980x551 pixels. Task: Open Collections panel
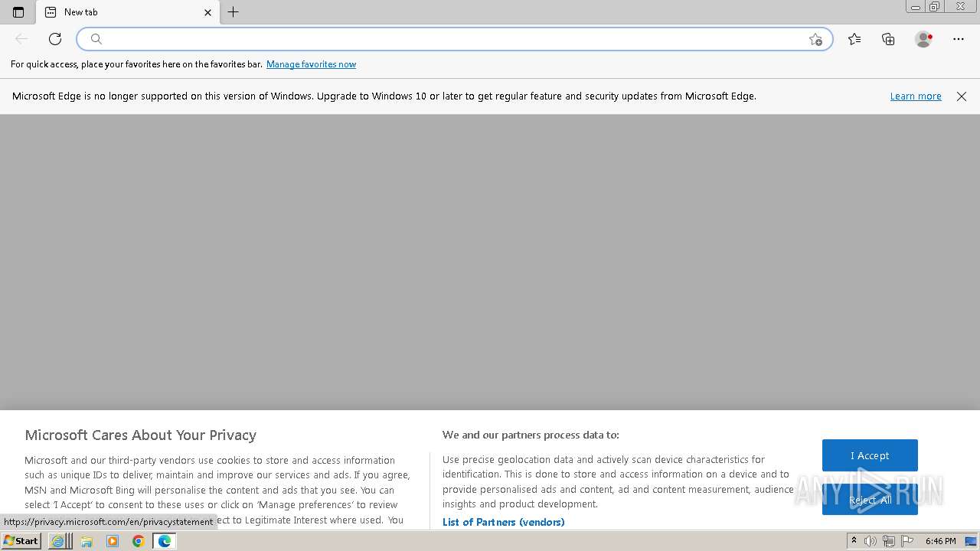pyautogui.click(x=888, y=39)
